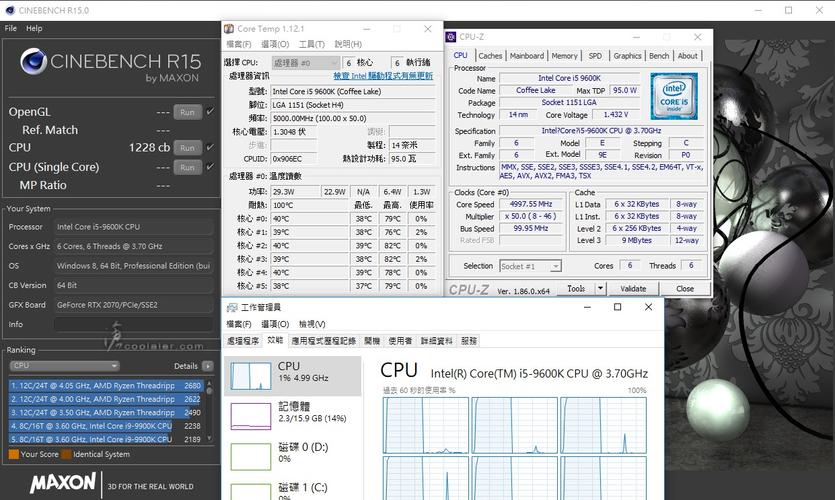Image resolution: width=835 pixels, height=500 pixels.
Task: Select the 8C/16T i9-9900K 2238 ranking row
Action: 105,426
